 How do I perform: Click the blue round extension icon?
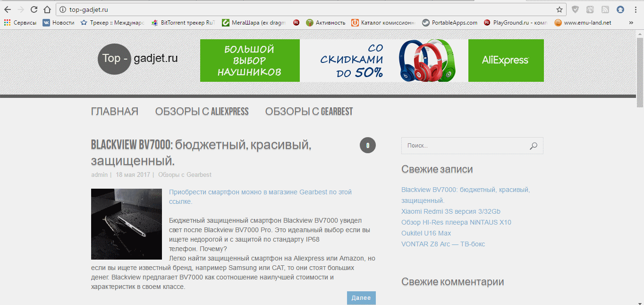click(x=620, y=9)
